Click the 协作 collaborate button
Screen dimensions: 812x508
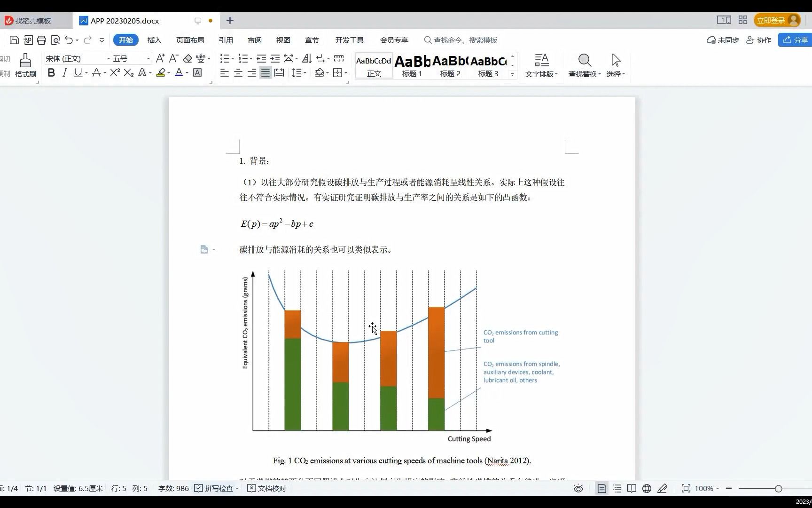tap(759, 40)
